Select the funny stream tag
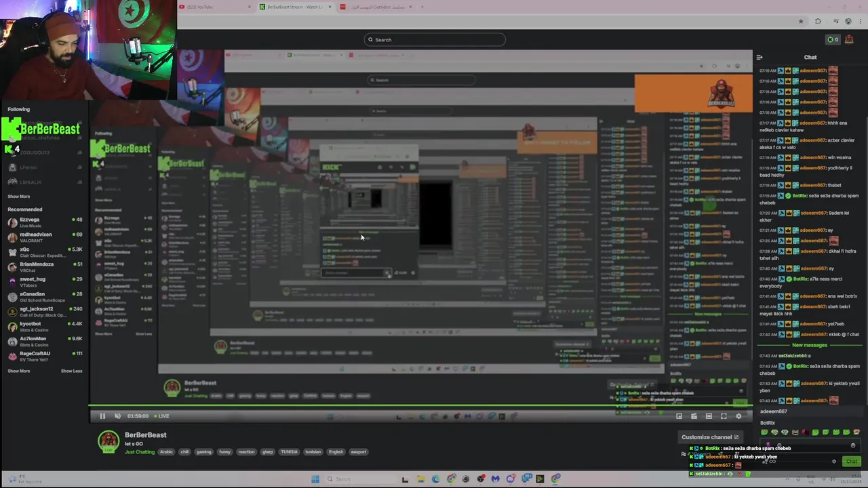The width and height of the screenshot is (868, 488). click(x=224, y=452)
